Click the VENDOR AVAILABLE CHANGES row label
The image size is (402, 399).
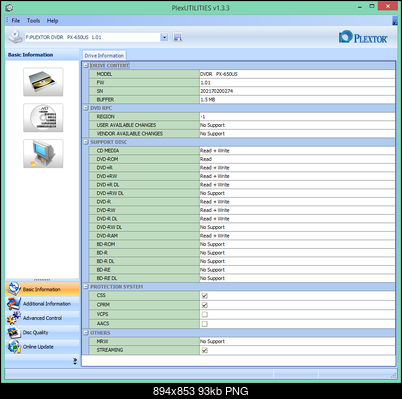click(130, 134)
